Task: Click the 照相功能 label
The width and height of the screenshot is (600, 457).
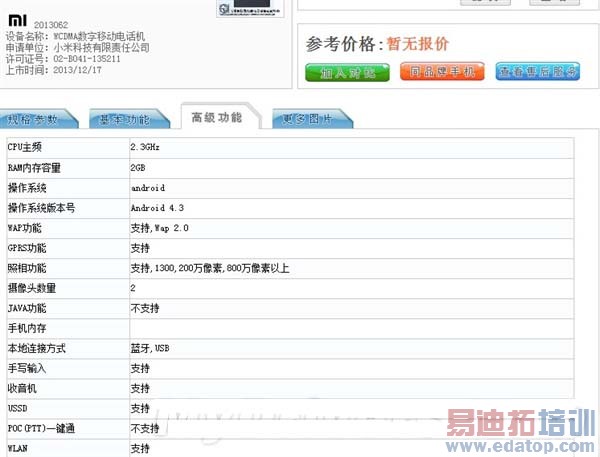Action: point(27,268)
